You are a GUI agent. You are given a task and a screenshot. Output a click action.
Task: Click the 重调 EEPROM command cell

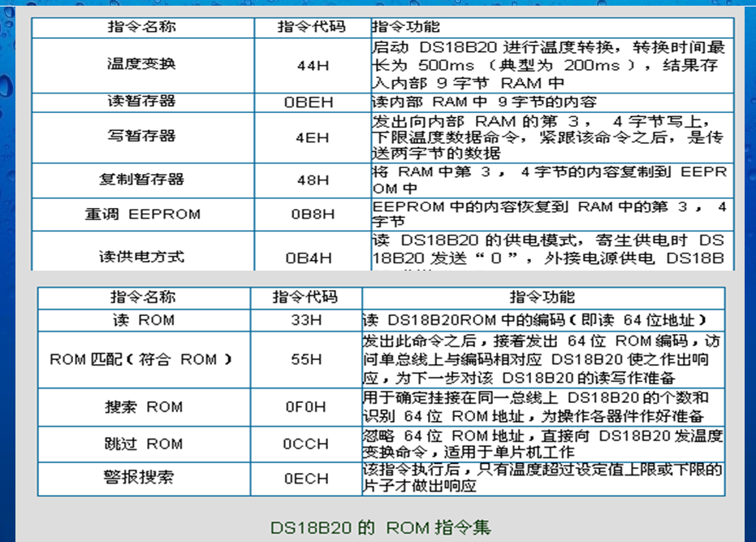[x=141, y=215]
